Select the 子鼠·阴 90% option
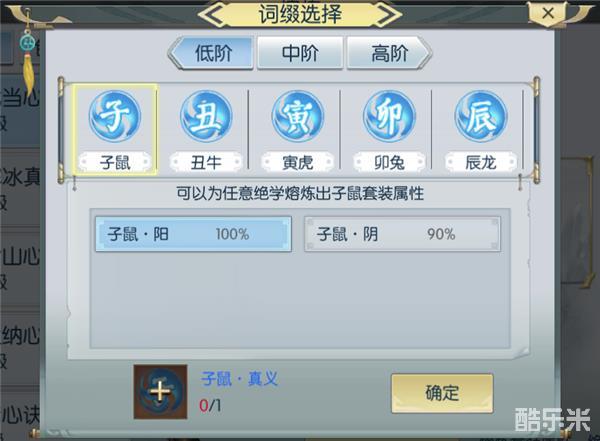This screenshot has width=600, height=441. 402,234
